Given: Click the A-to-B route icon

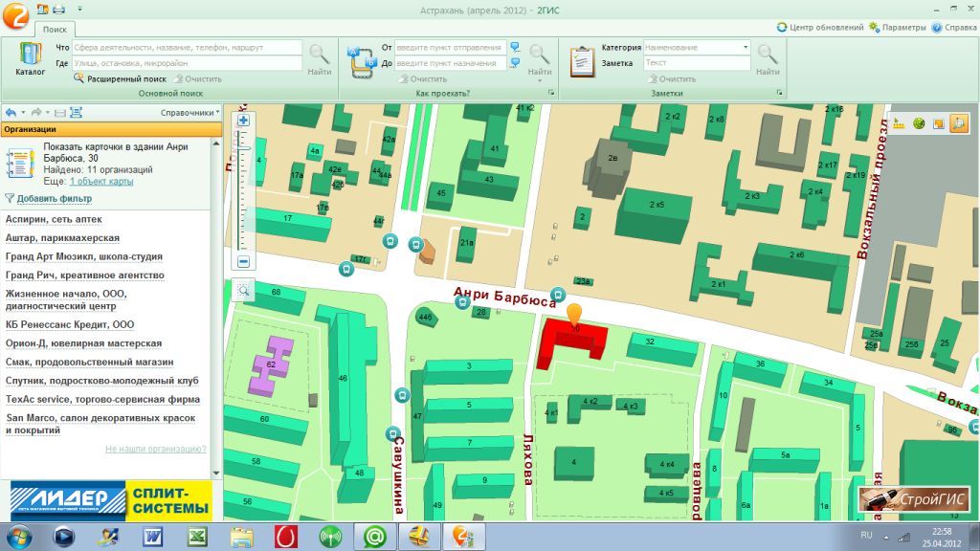Looking at the screenshot, I should click(362, 61).
